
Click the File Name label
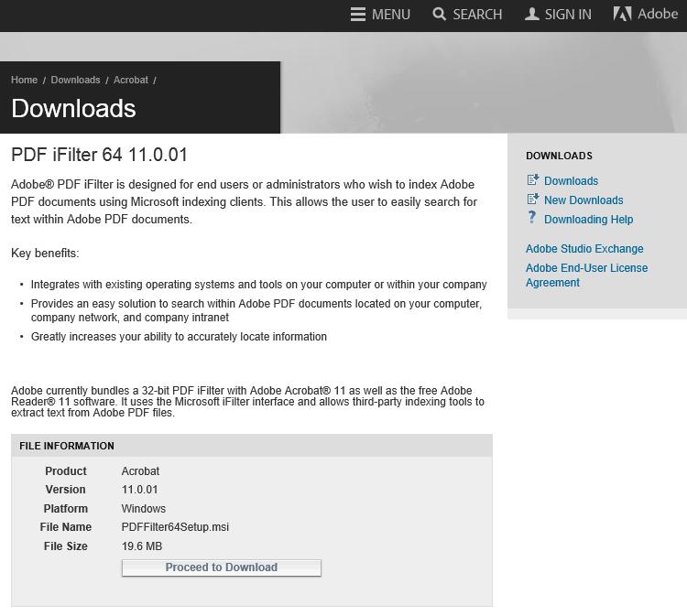[x=65, y=527]
